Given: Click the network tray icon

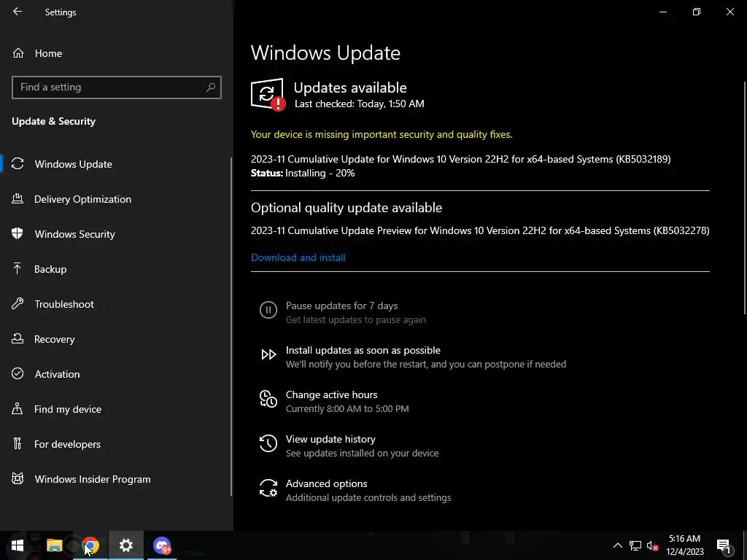Looking at the screenshot, I should tap(635, 545).
